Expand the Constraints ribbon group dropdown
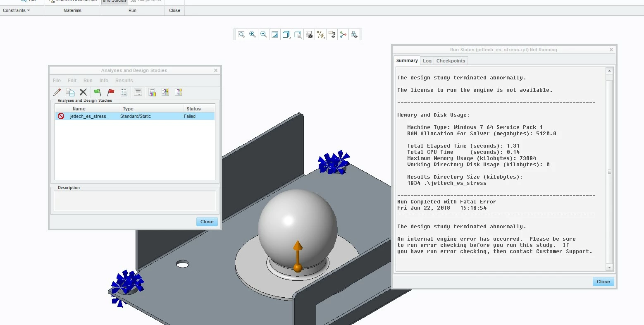 (17, 10)
